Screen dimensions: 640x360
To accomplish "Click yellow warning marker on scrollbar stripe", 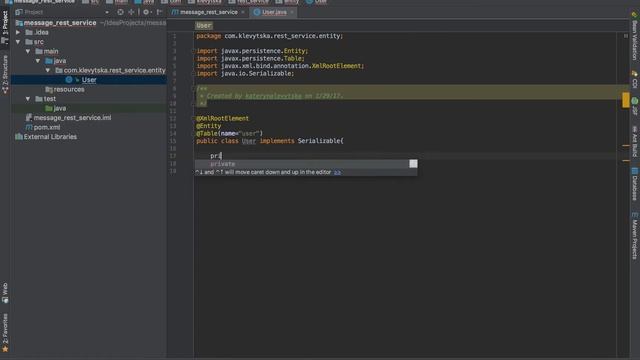I will click(x=626, y=100).
